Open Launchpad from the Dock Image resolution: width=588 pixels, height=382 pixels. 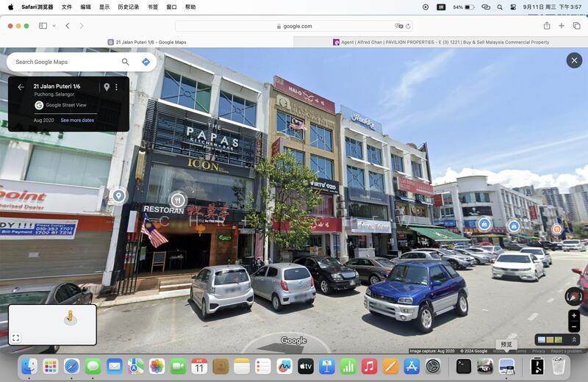pyautogui.click(x=50, y=366)
